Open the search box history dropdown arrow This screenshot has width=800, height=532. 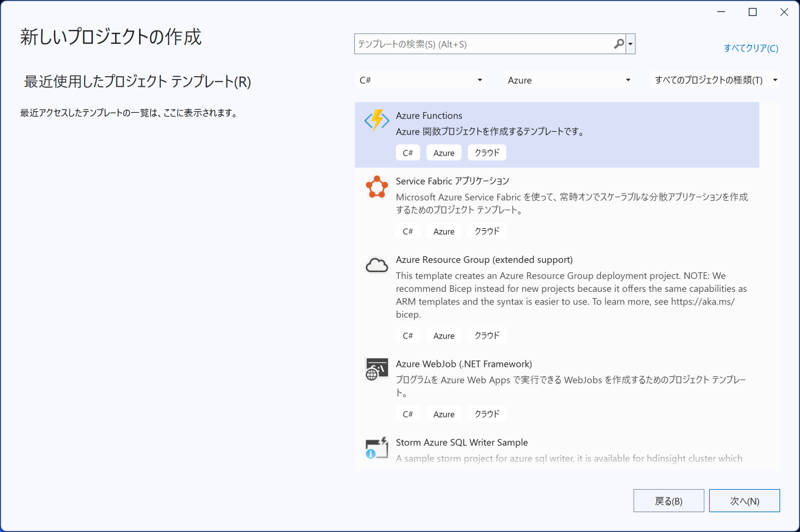coord(630,44)
